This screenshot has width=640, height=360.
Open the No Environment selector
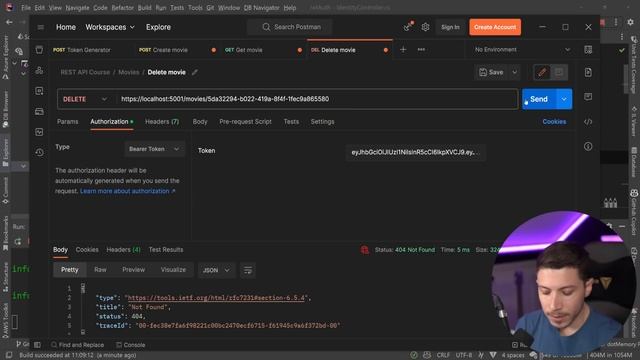tap(522, 50)
